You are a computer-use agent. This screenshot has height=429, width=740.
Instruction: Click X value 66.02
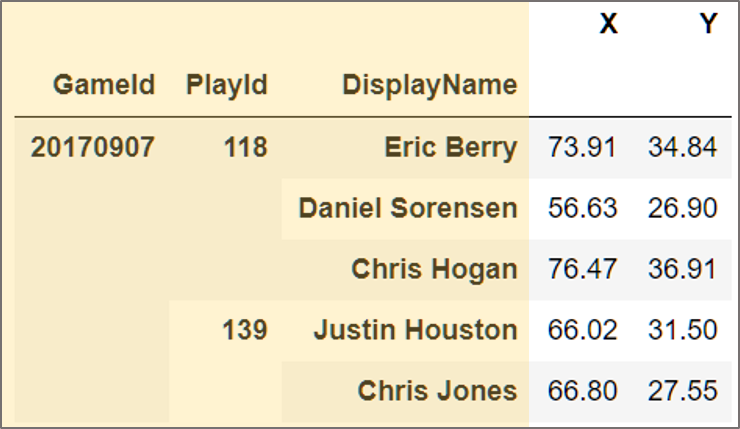(582, 329)
